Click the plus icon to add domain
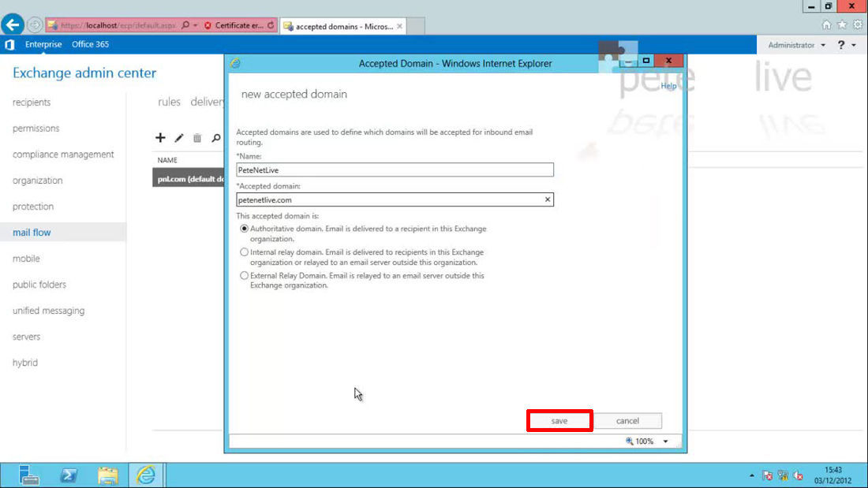 coord(160,138)
